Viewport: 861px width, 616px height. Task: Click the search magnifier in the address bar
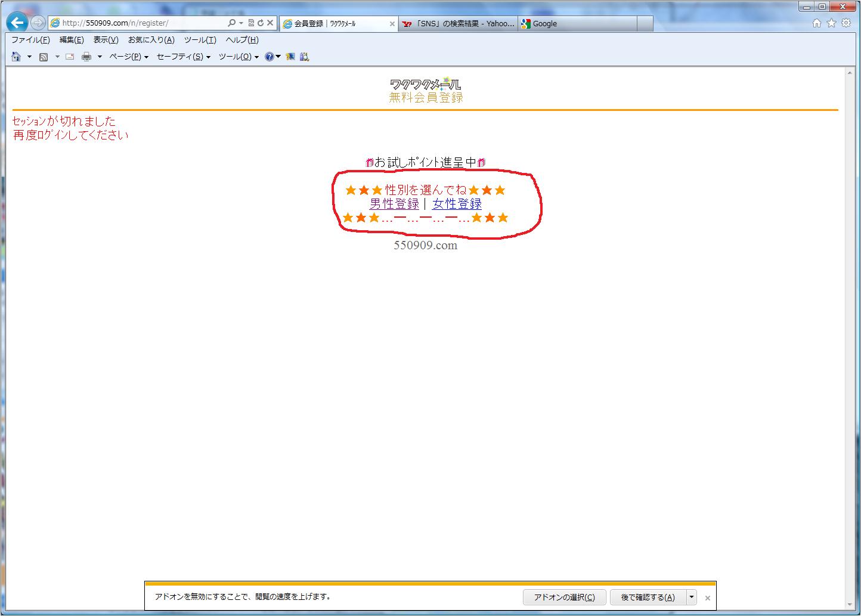pos(231,23)
